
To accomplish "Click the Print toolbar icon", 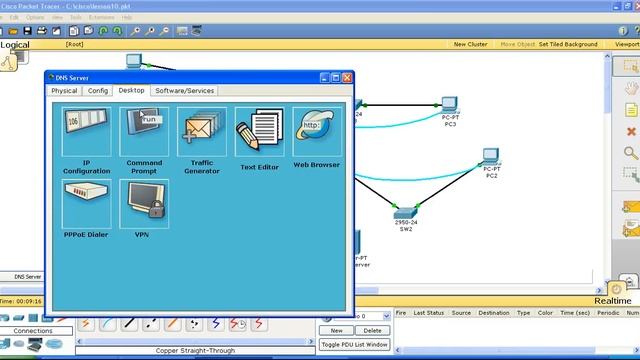I will pos(42,31).
